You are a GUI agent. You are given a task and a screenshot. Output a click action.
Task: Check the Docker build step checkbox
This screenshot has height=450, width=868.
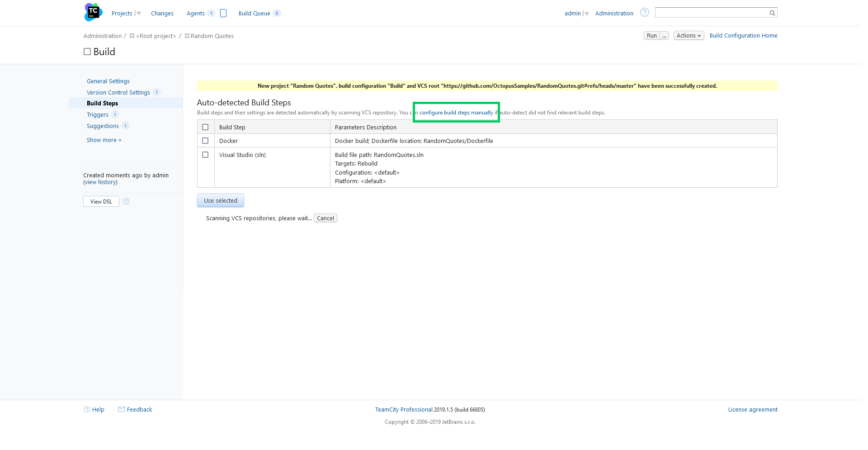pos(205,141)
